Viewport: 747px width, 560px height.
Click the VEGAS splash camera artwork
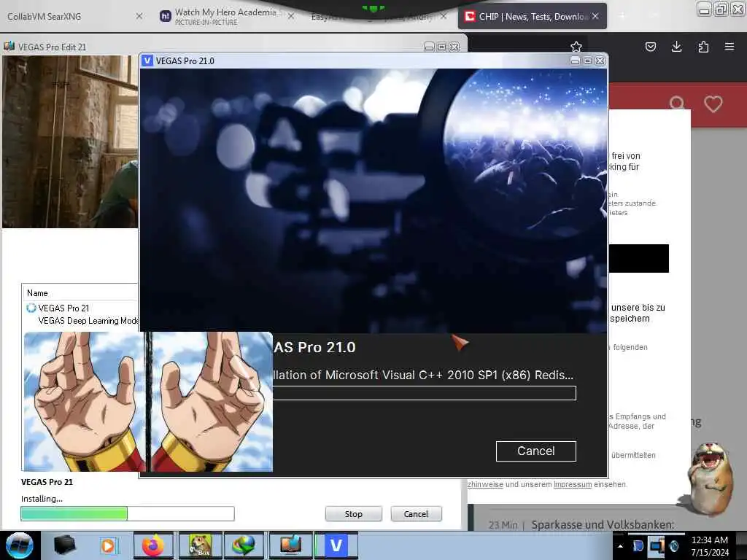pos(373,200)
